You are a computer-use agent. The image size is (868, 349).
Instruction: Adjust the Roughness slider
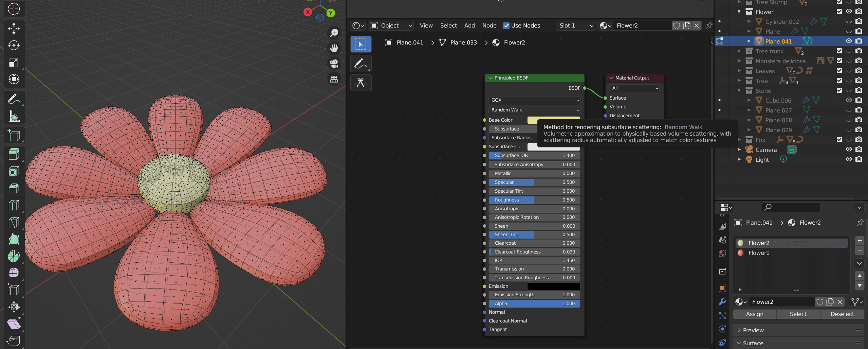[534, 200]
